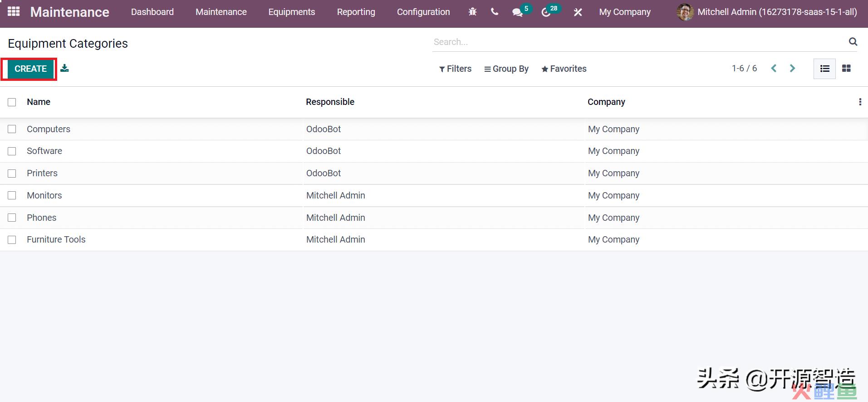Open the apps grid menu icon
Screen dimensions: 868x402
click(x=14, y=11)
